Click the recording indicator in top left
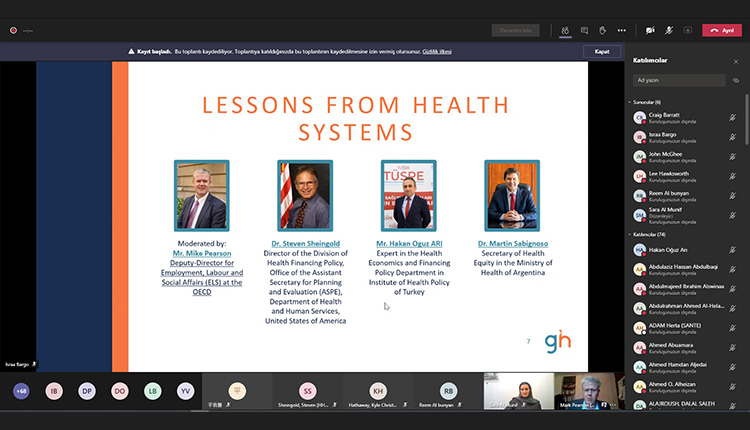The image size is (750, 430). tap(13, 30)
